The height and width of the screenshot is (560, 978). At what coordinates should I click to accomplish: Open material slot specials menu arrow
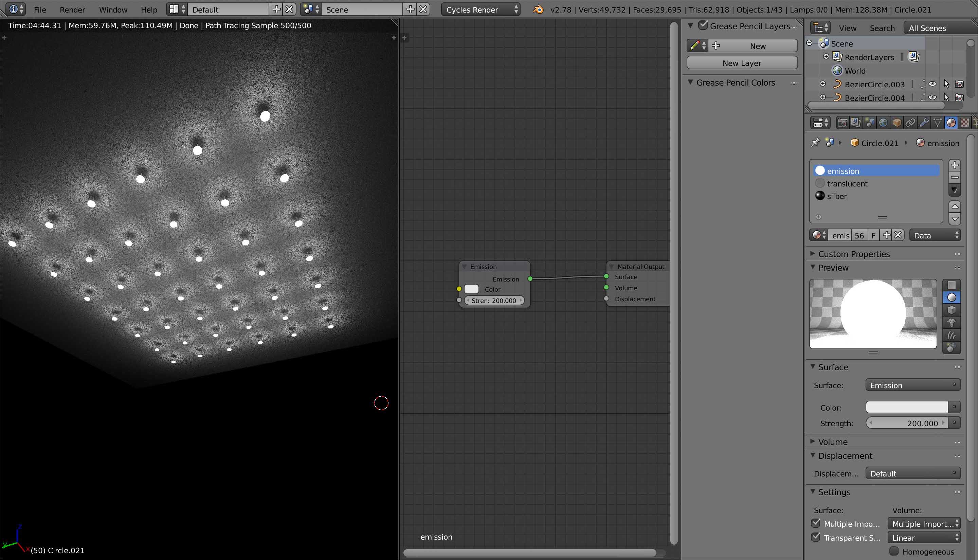click(x=955, y=191)
